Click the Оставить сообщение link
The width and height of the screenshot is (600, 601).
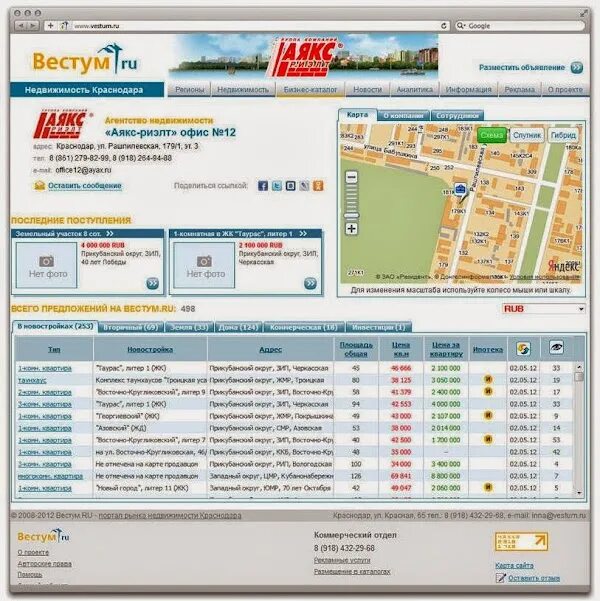(x=85, y=186)
